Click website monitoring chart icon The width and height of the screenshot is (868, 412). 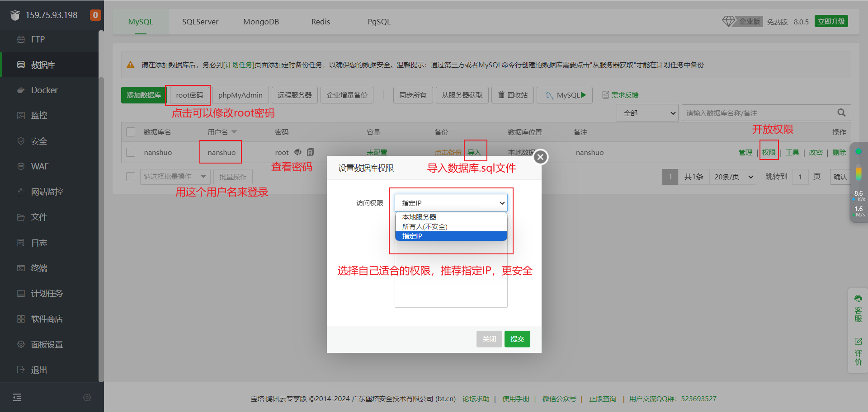(21, 192)
